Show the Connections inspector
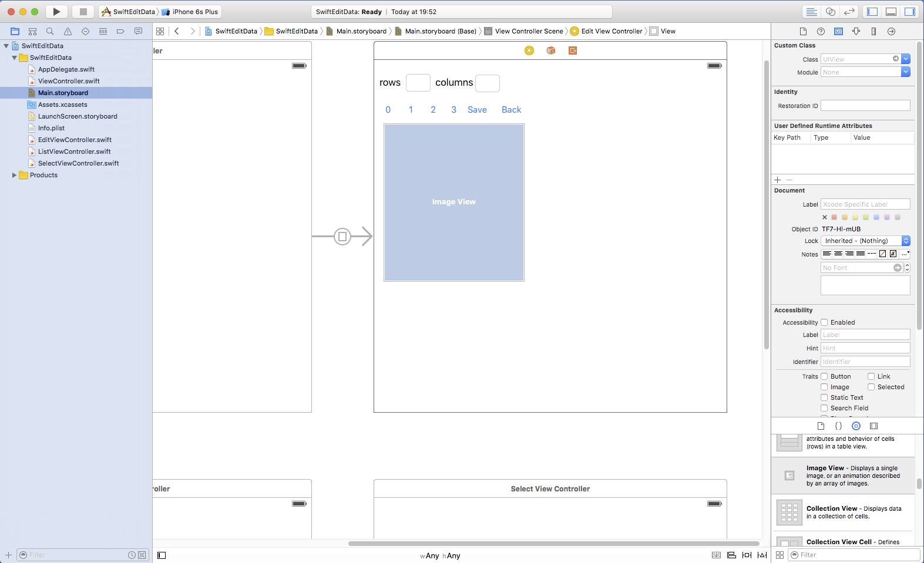Viewport: 924px width, 563px height. [891, 31]
